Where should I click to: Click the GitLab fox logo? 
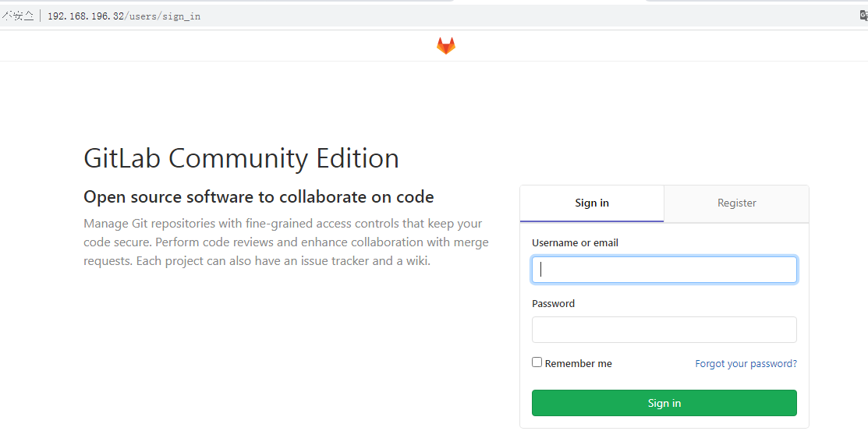point(445,46)
